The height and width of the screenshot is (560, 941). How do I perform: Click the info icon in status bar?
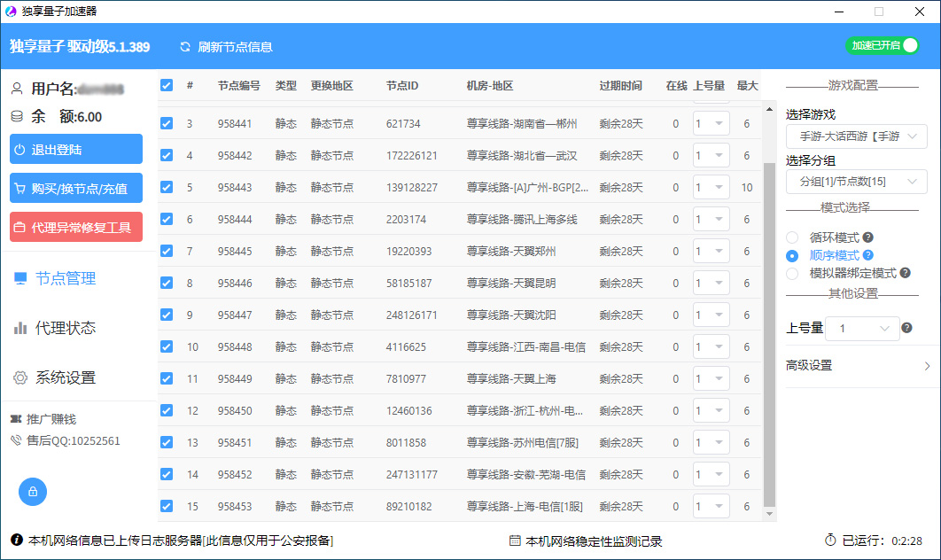(x=17, y=541)
